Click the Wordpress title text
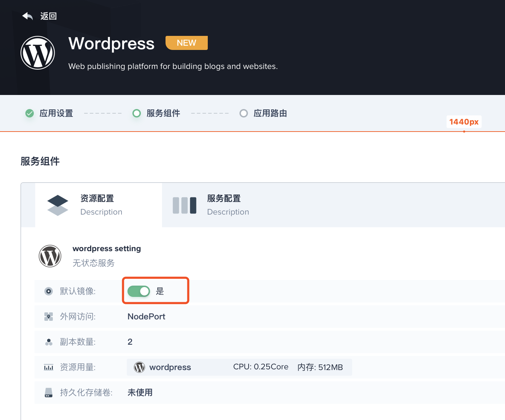 coord(112,44)
